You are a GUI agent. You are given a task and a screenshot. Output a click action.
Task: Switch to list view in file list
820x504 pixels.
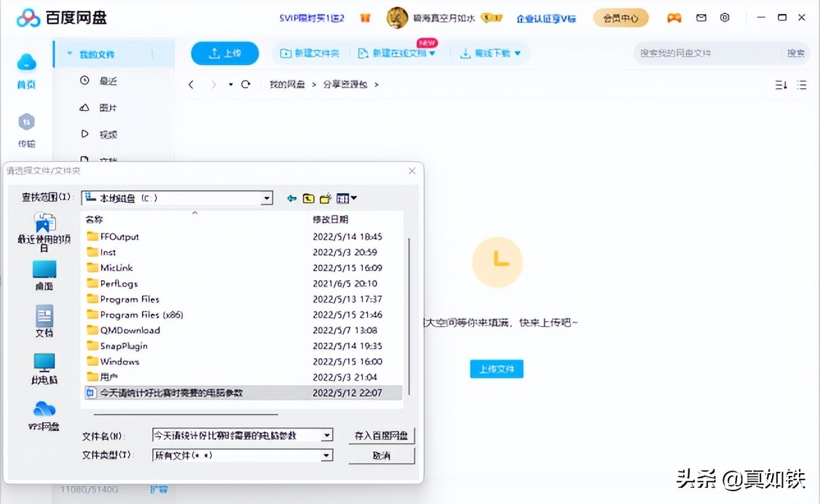click(x=801, y=84)
